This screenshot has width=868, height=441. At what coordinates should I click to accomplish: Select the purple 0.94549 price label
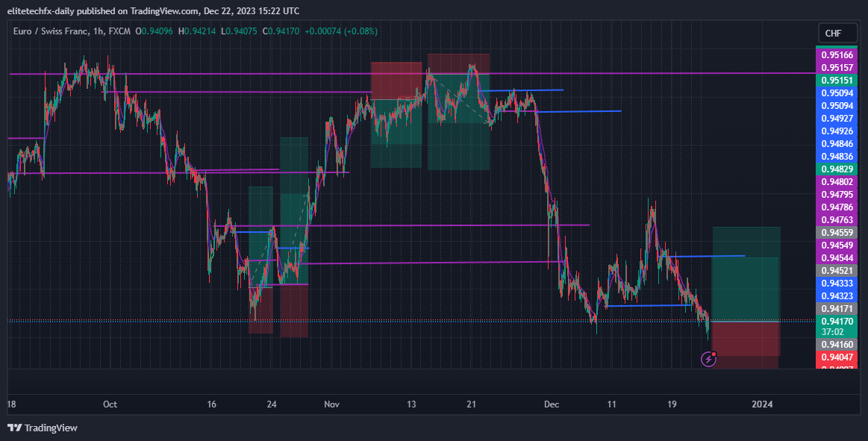click(837, 245)
